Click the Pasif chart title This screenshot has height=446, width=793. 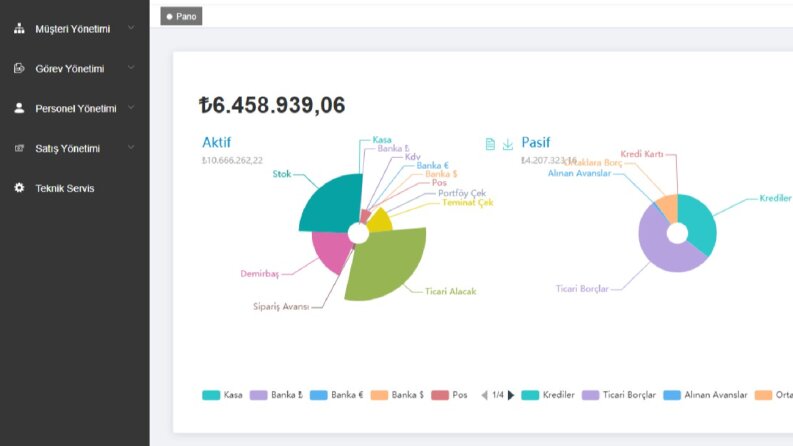pos(536,143)
